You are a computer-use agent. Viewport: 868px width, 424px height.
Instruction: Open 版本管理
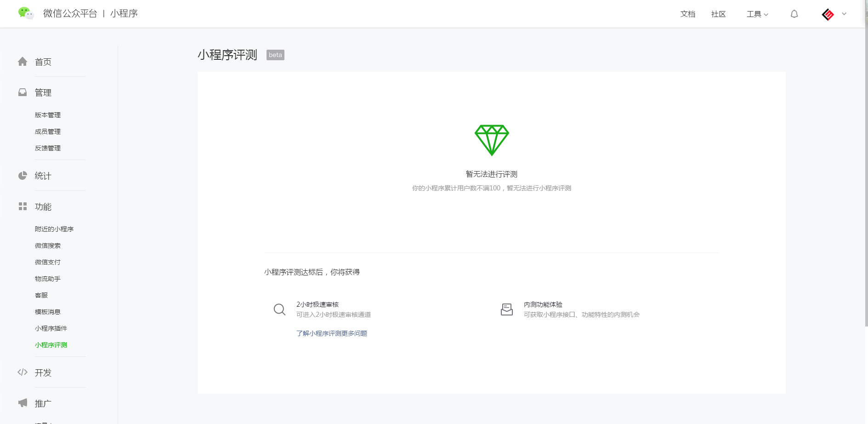tap(48, 115)
